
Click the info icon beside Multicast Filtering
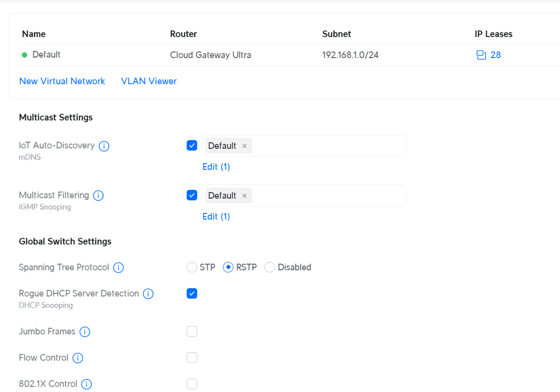coord(98,196)
